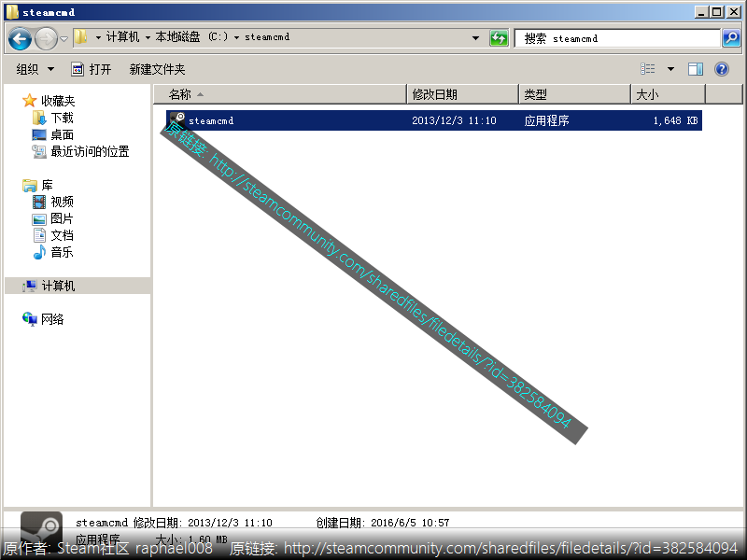Select 收藏夹 in navigation pane
This screenshot has height=560, width=747.
58,101
